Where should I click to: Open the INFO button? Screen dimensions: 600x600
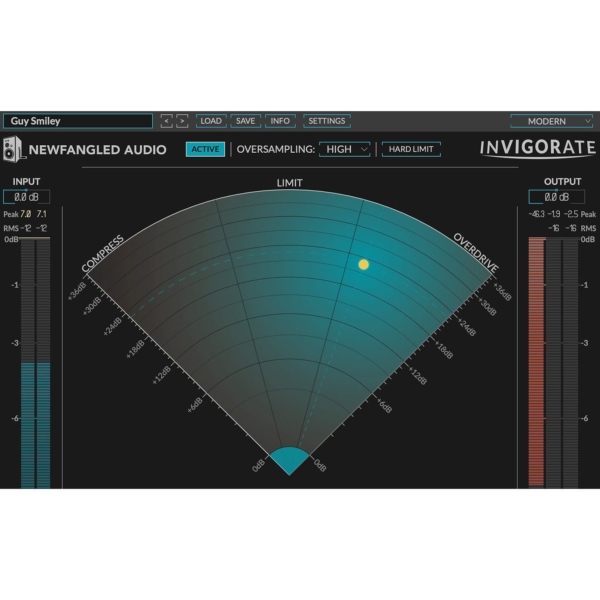[x=280, y=121]
